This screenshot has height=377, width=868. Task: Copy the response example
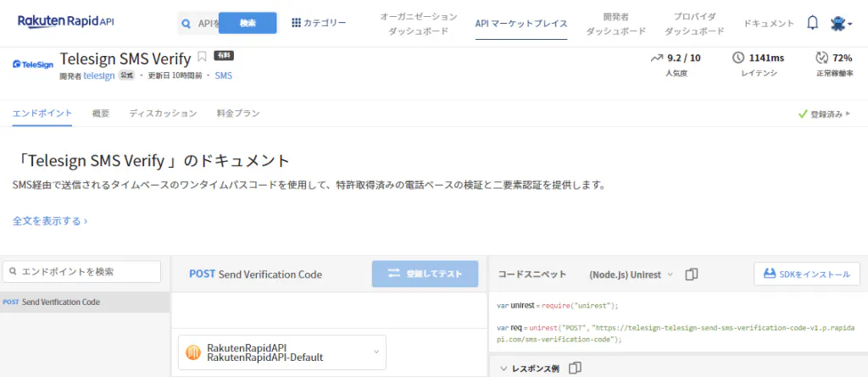576,368
